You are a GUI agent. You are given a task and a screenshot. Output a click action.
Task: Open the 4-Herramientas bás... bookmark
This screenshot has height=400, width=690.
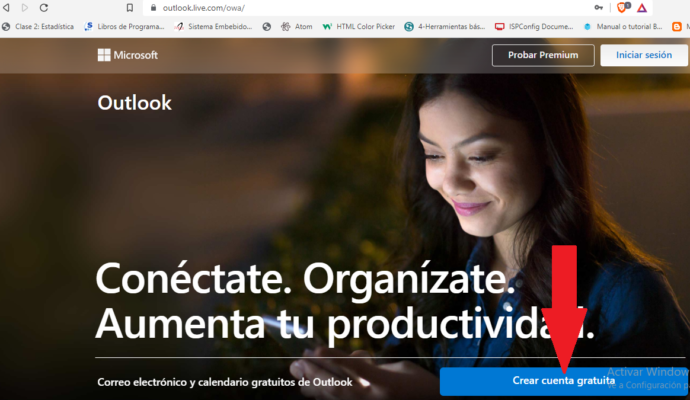(x=448, y=27)
